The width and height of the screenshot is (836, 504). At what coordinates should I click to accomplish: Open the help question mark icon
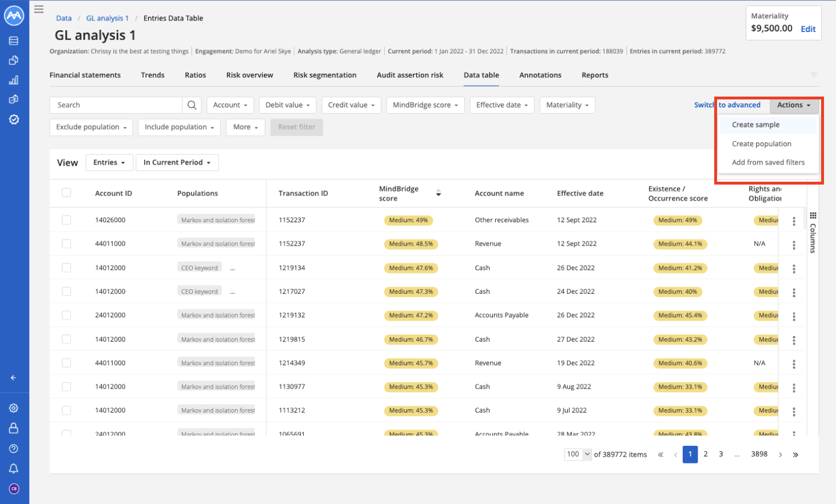(x=14, y=448)
